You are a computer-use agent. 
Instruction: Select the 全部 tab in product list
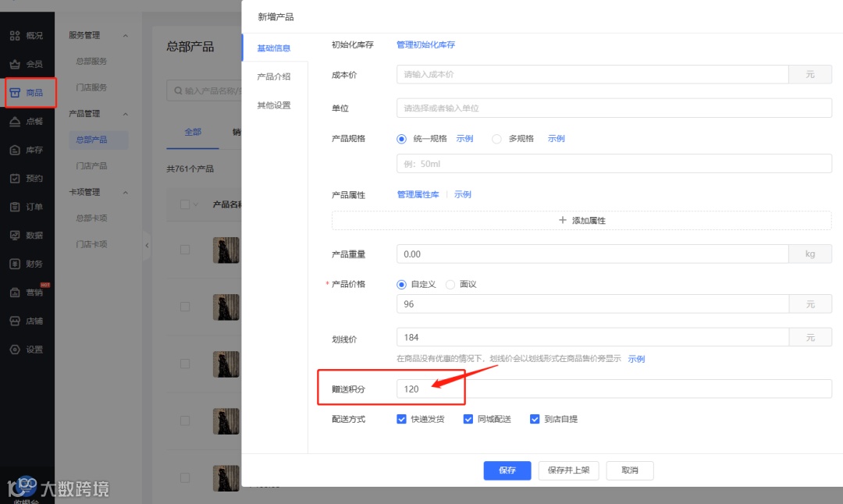[x=193, y=132]
